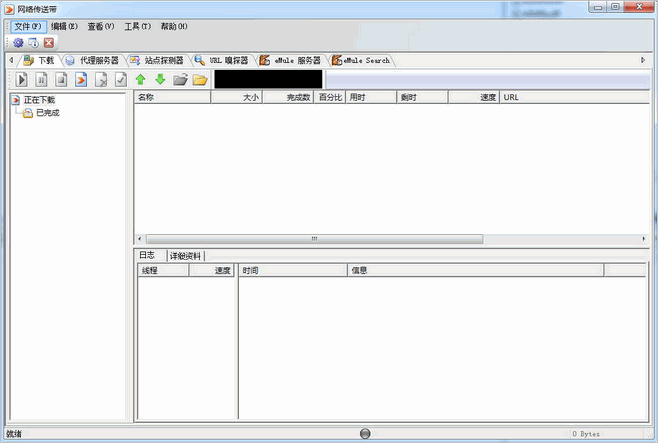The width and height of the screenshot is (658, 443).
Task: Click the delete task document icon
Action: coord(101,79)
